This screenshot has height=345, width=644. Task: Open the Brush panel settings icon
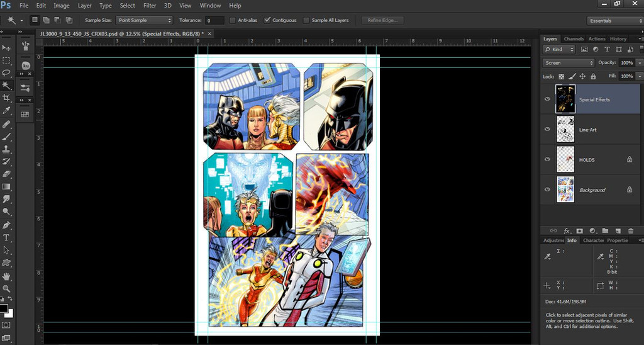pyautogui.click(x=25, y=88)
